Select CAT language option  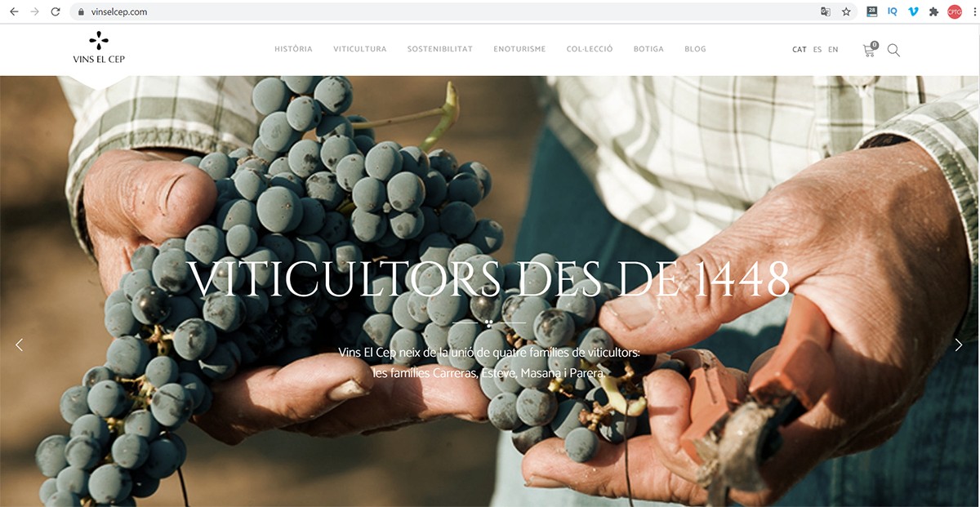click(800, 50)
